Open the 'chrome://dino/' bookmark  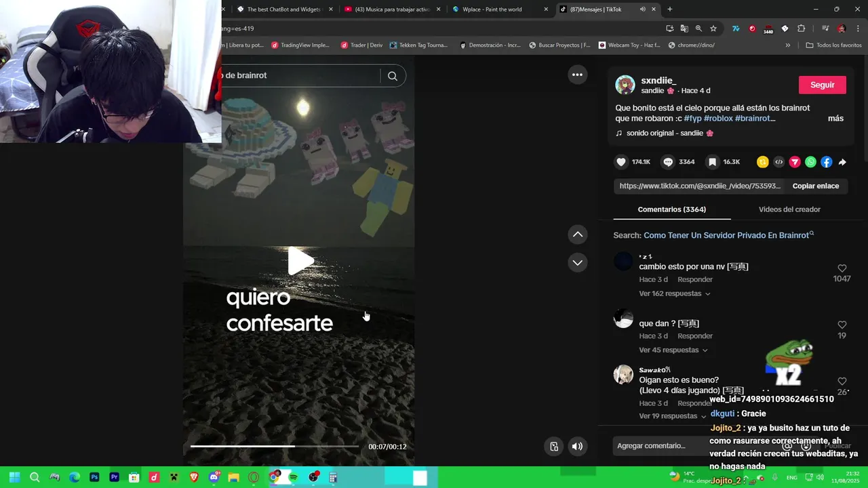pyautogui.click(x=691, y=45)
